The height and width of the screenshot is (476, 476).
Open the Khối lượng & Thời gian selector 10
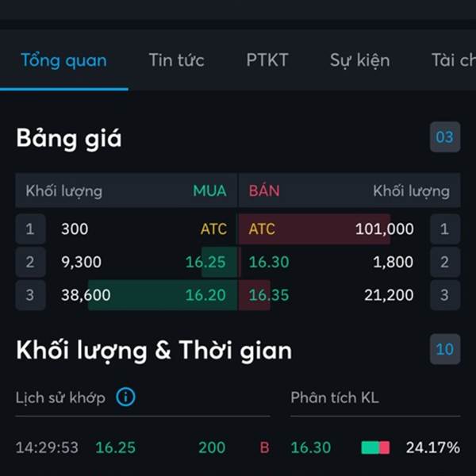pyautogui.click(x=444, y=349)
